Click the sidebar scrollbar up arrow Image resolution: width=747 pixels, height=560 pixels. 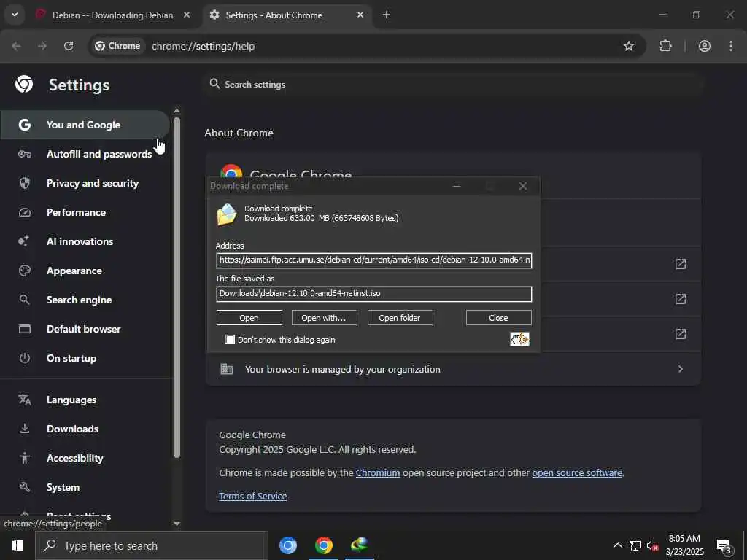pyautogui.click(x=177, y=111)
